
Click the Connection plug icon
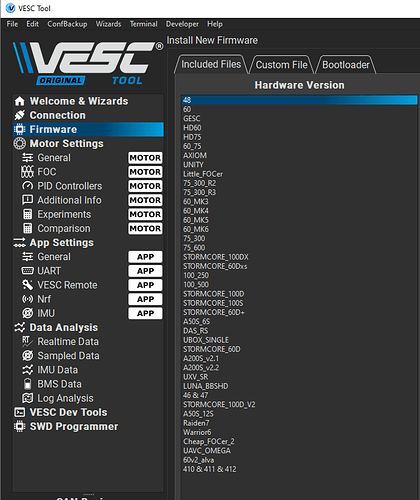point(20,115)
